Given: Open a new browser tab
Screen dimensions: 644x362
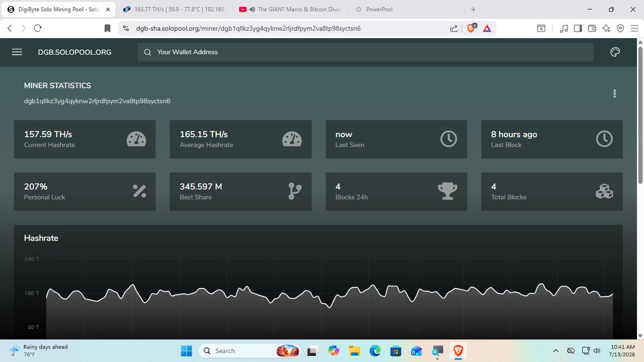Looking at the screenshot, I should pyautogui.click(x=473, y=9).
